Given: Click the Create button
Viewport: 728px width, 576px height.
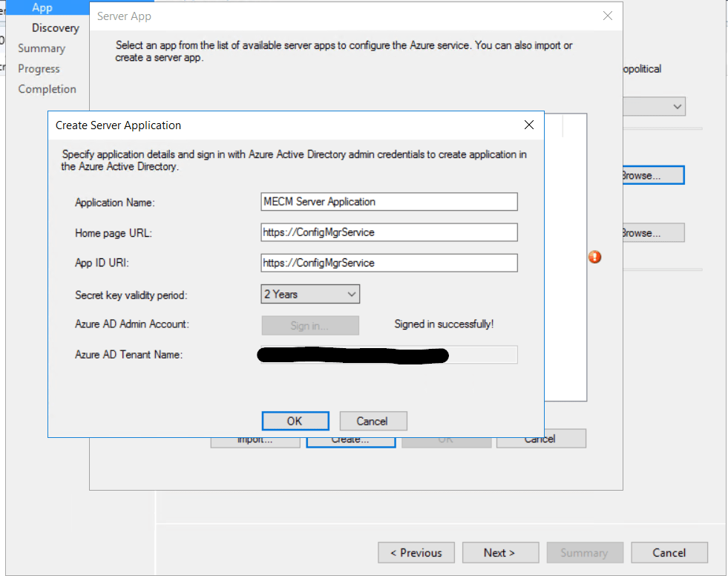Looking at the screenshot, I should (x=350, y=438).
